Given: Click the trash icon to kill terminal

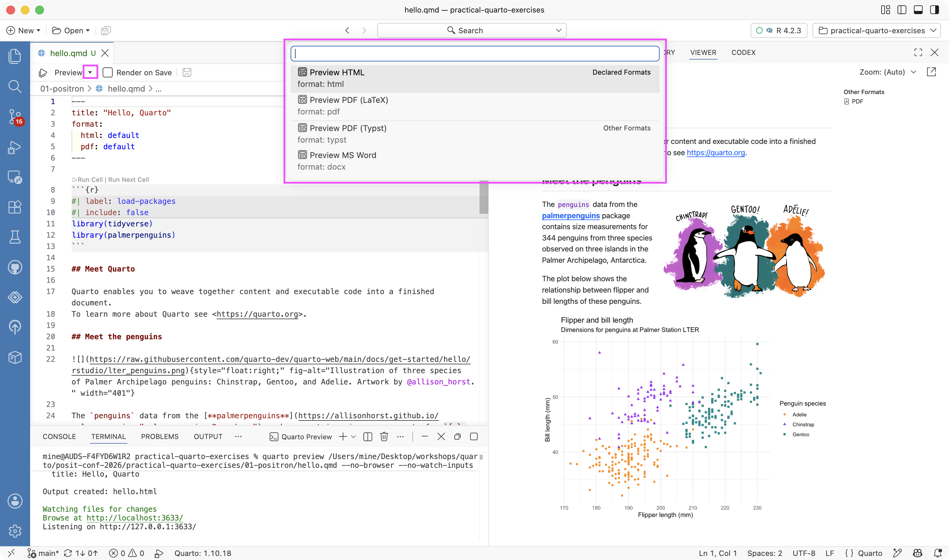Looking at the screenshot, I should tap(384, 436).
